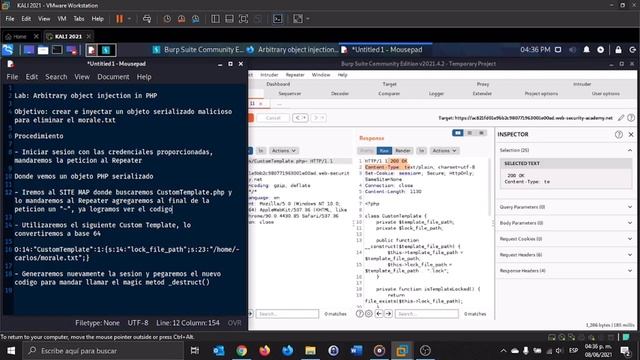Switch response view to Render
Viewport: 640px width, 360px height.
(x=403, y=151)
